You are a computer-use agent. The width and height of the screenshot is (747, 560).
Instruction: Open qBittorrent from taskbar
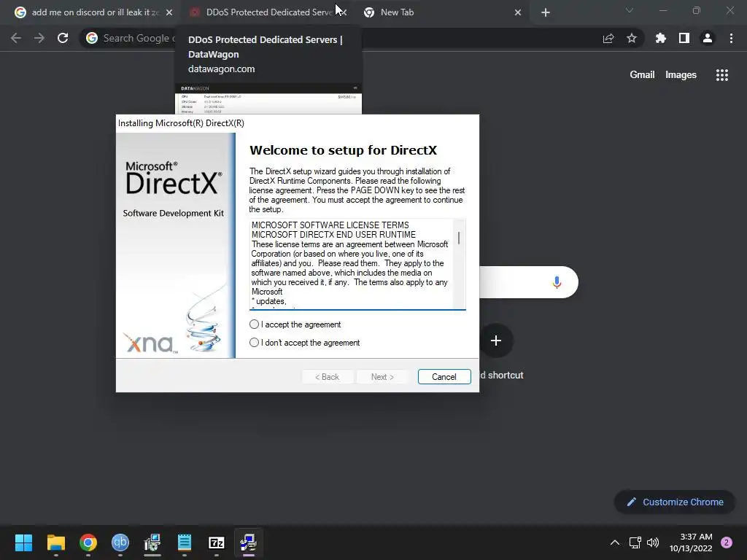click(x=120, y=542)
